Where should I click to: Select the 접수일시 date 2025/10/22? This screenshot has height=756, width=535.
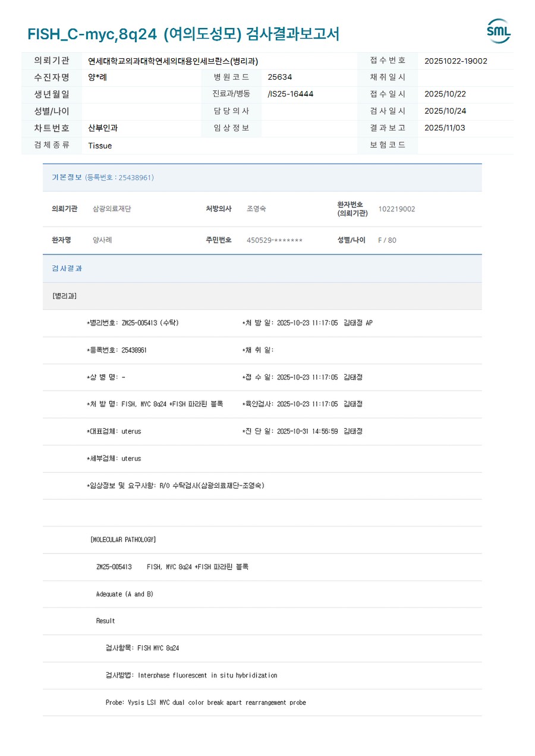pyautogui.click(x=445, y=94)
